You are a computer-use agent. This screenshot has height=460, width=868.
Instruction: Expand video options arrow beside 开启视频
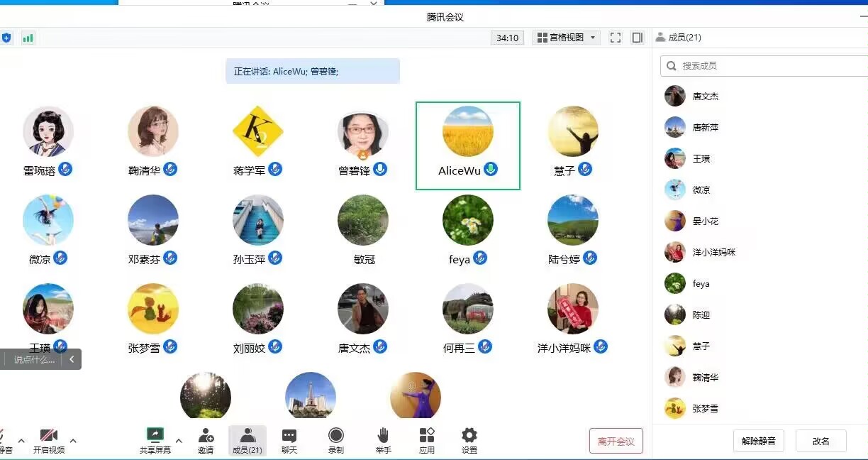(x=73, y=440)
